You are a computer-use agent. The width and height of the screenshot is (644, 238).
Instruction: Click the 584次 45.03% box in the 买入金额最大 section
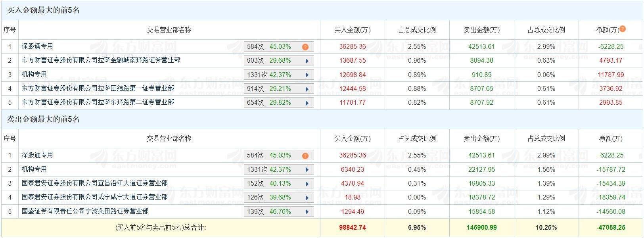270,47
